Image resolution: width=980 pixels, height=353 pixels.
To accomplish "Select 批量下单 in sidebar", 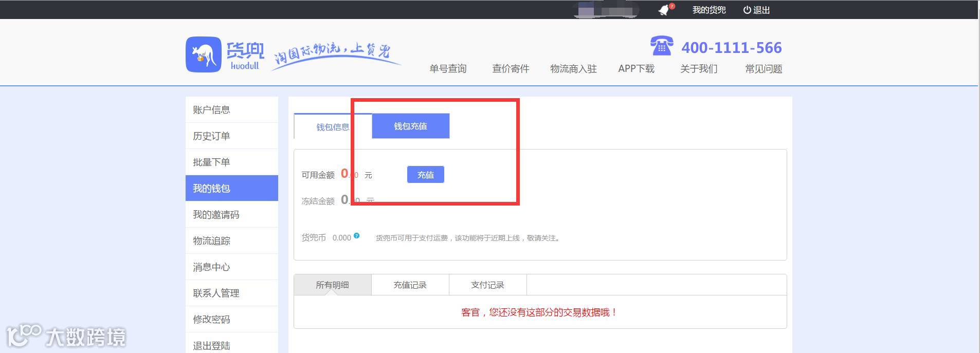I will click(232, 162).
